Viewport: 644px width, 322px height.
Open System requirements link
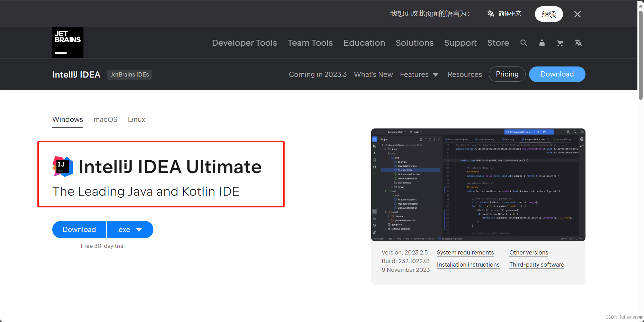pyautogui.click(x=465, y=253)
